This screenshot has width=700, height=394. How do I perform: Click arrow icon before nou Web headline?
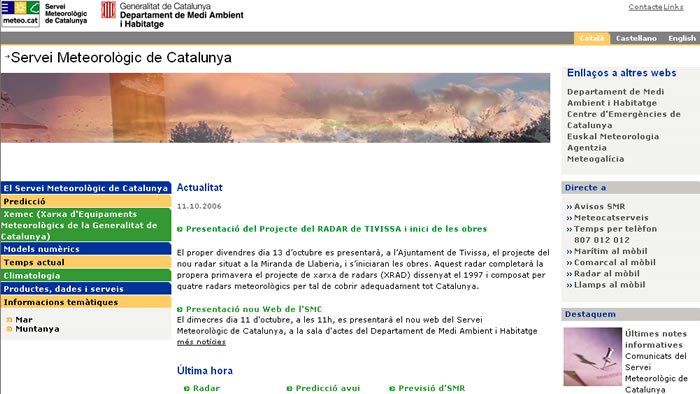pos(180,309)
